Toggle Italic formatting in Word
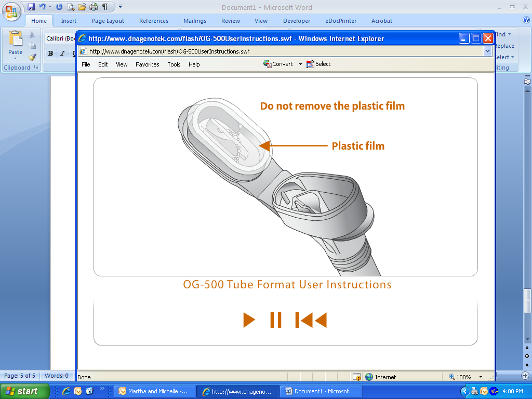532x399 pixels. point(62,54)
